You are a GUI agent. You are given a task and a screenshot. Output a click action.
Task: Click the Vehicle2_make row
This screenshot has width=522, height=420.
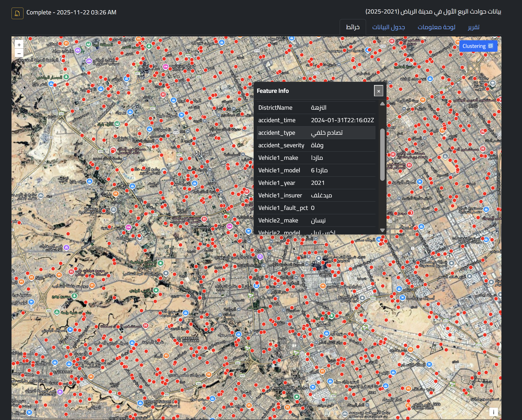pyautogui.click(x=316, y=220)
